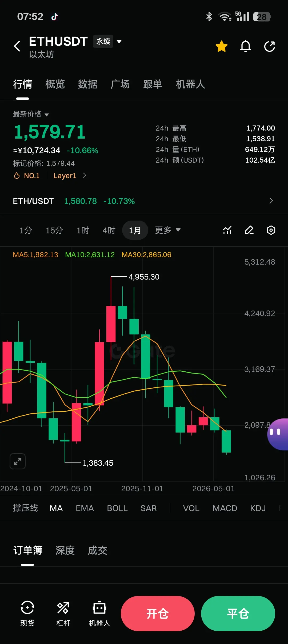Open 杠杆 margin trading icon

click(x=63, y=614)
